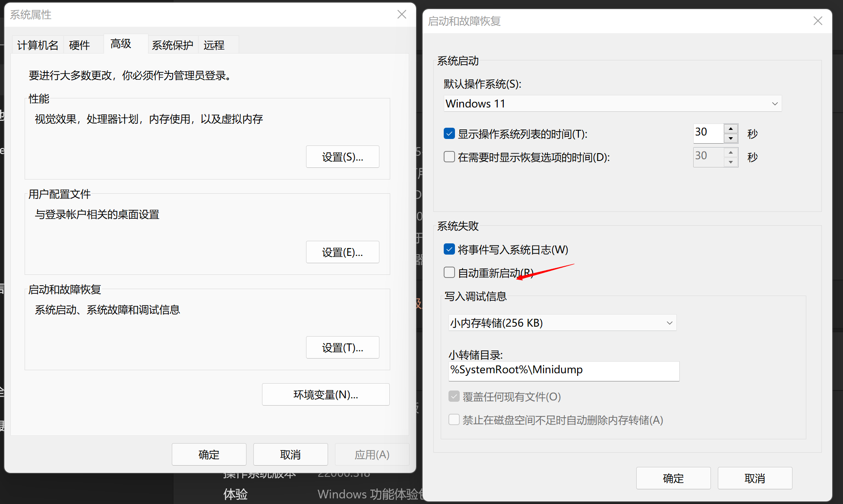Viewport: 843px width, 504px height.
Task: Uncheck 将事件写入系统日志 checkbox
Action: pos(449,249)
